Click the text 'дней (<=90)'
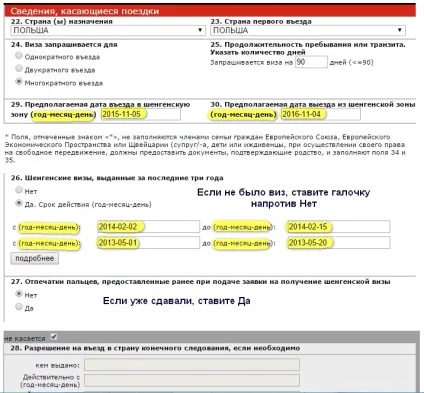424x393 pixels. pyautogui.click(x=351, y=62)
